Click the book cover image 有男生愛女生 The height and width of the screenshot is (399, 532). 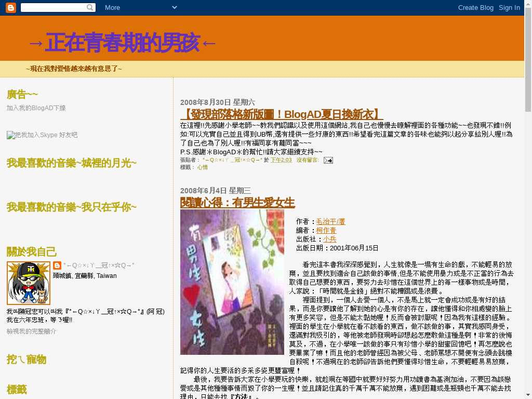pos(232,282)
